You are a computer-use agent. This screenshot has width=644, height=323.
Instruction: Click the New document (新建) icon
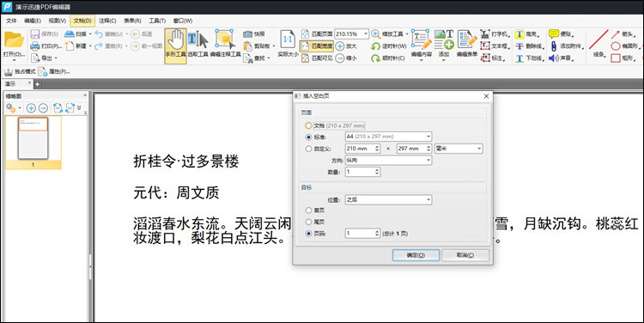tap(70, 46)
